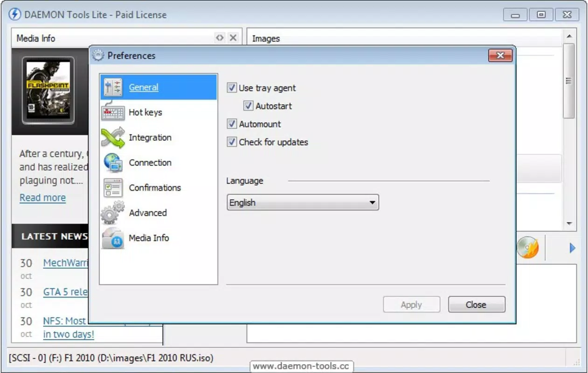Viewport: 588px width, 373px height.
Task: Open the Connection preferences page
Action: 159,163
